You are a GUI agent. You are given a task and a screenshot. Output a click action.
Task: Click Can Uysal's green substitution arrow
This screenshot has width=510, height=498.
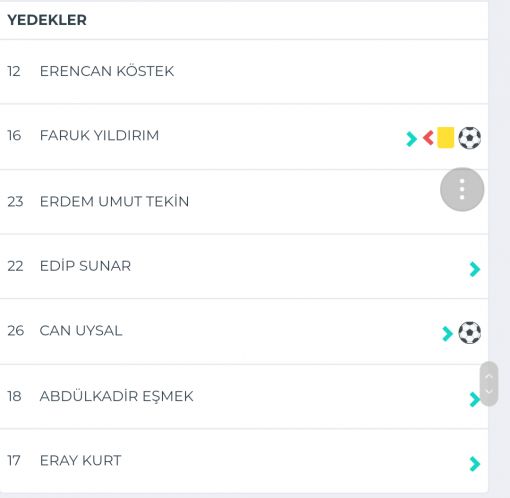coord(447,334)
